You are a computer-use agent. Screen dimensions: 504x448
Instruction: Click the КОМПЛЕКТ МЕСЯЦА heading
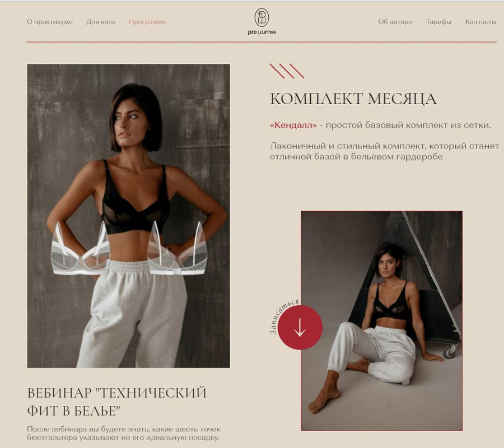point(353,99)
